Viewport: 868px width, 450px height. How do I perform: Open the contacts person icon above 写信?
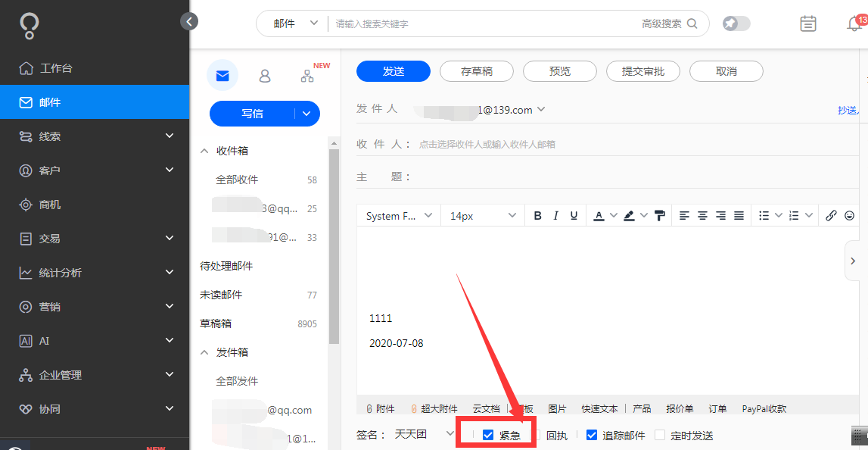(264, 76)
